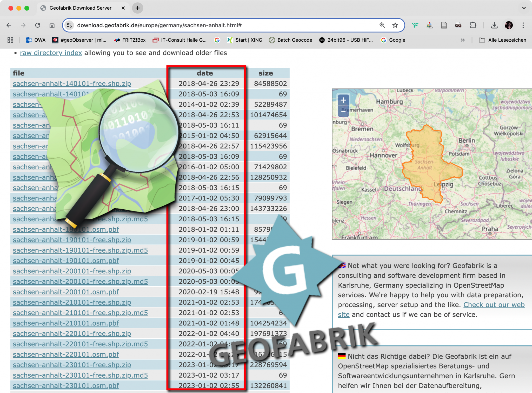Open sachsen-anhalt-230101-free.shp.zip.md5 link
The image size is (532, 393).
(x=80, y=375)
